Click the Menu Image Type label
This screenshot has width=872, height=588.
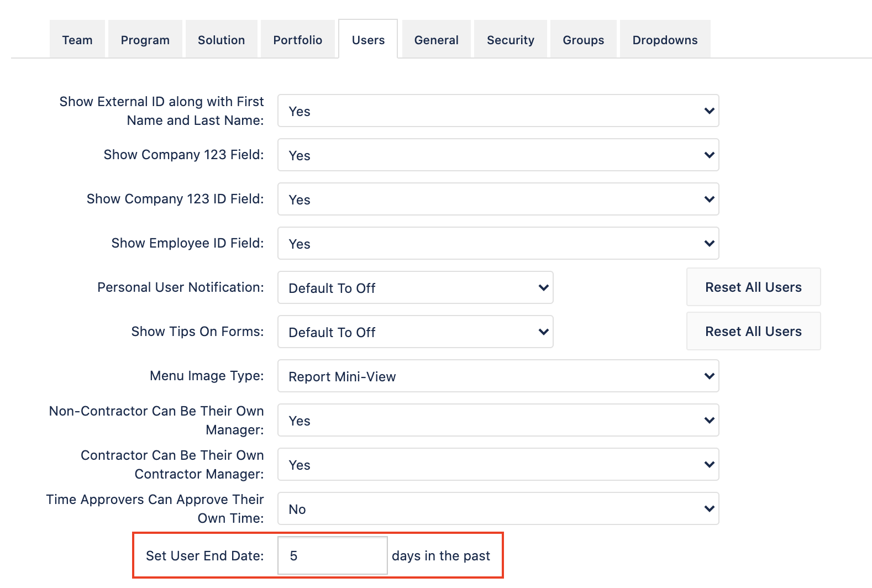tap(207, 376)
